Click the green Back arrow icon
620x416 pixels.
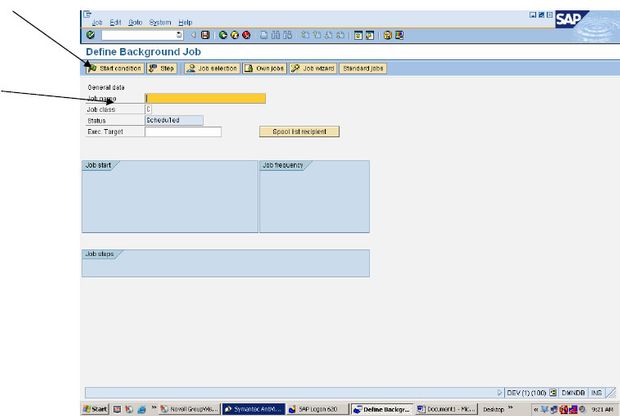[x=223, y=35]
